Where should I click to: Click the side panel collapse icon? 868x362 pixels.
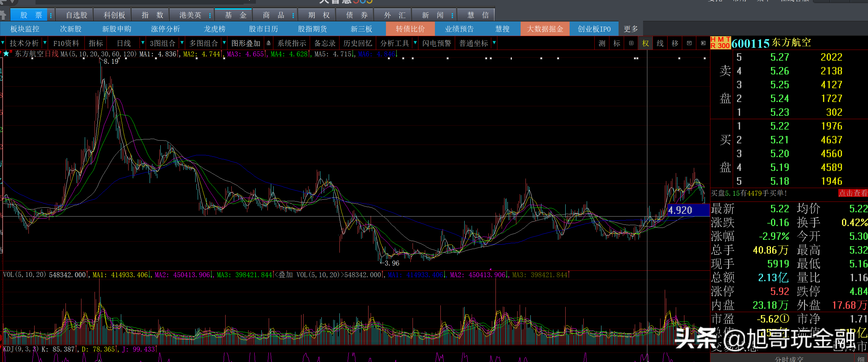coord(703,43)
